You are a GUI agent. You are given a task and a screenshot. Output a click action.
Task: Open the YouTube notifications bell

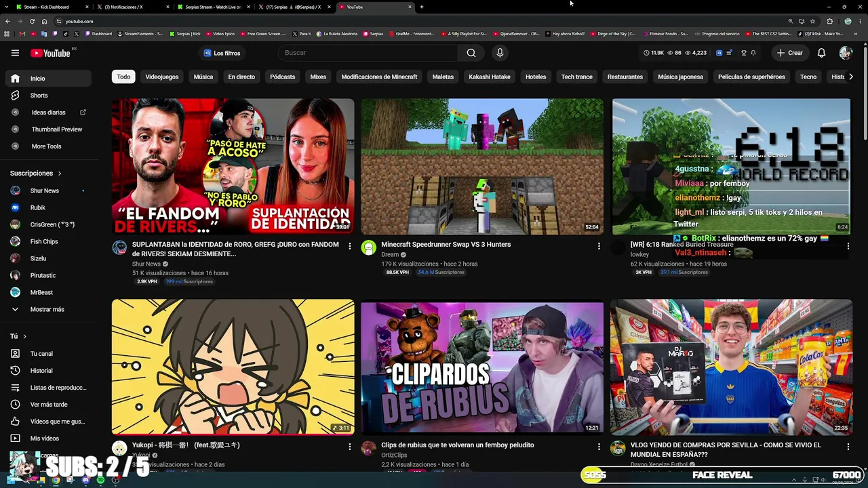[821, 53]
